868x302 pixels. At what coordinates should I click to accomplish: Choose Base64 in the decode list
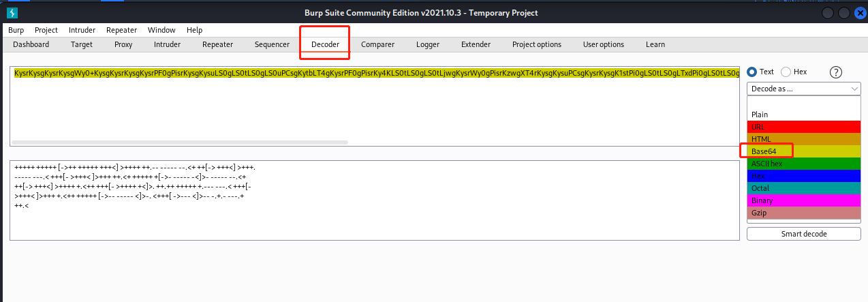(x=803, y=151)
